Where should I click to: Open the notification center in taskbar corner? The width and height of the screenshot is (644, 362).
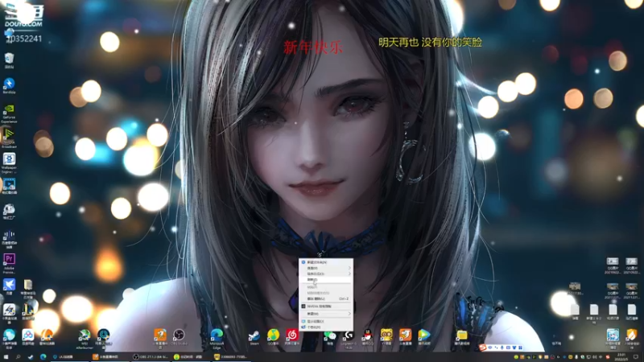click(636, 357)
